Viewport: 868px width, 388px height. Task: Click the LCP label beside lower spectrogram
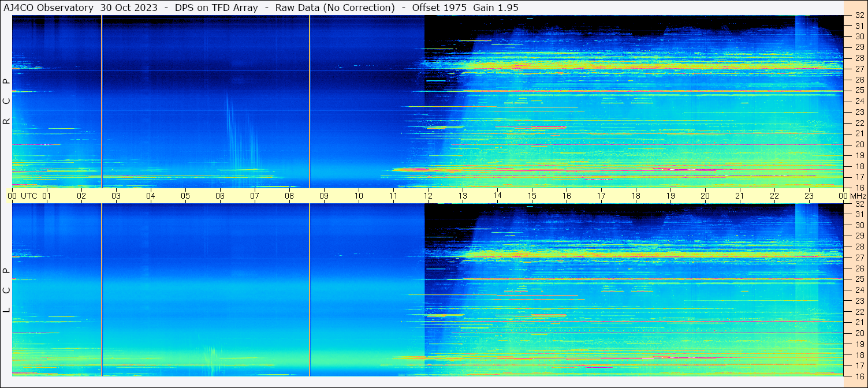tap(7, 290)
